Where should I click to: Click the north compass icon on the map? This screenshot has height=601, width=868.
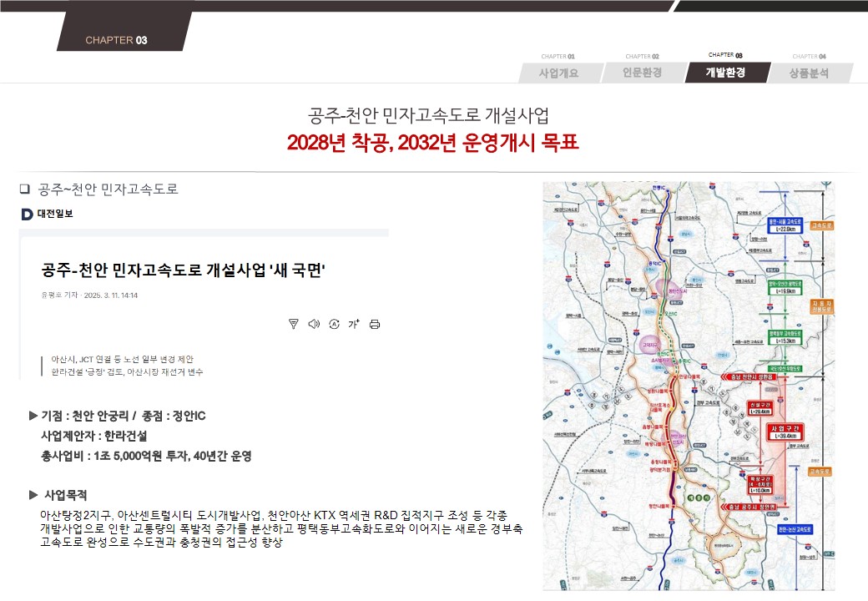826,184
